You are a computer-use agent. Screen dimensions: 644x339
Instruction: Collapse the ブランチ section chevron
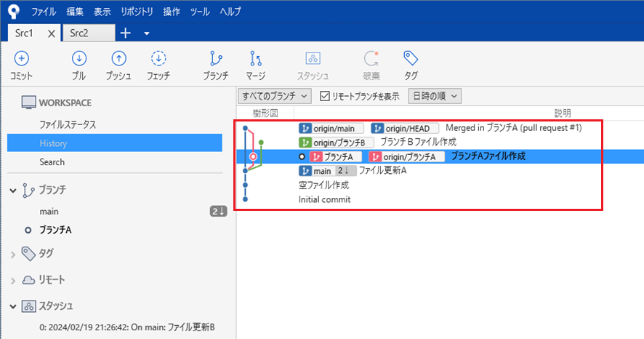pyautogui.click(x=13, y=191)
